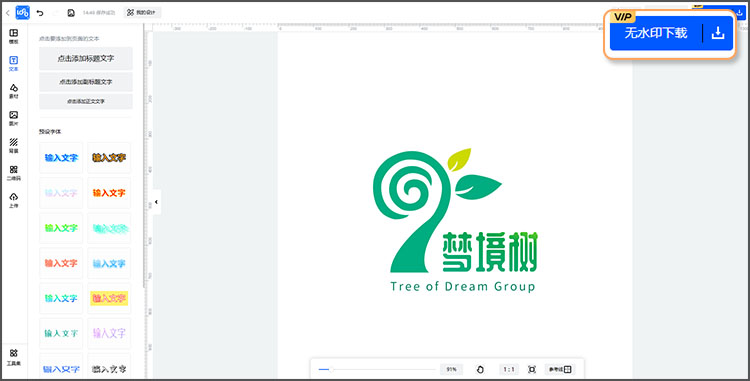Reset zoom with the 1:1 button
Screen dimensions: 750x381
(509, 370)
